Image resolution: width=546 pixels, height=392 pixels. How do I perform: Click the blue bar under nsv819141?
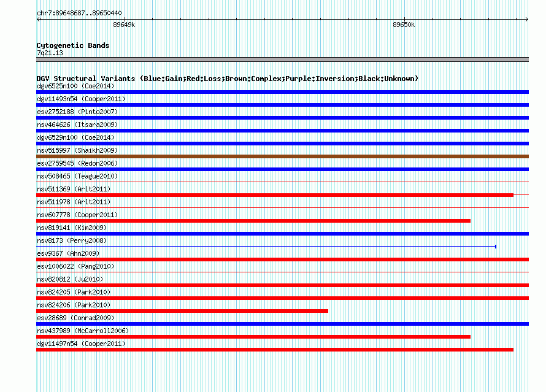282,234
